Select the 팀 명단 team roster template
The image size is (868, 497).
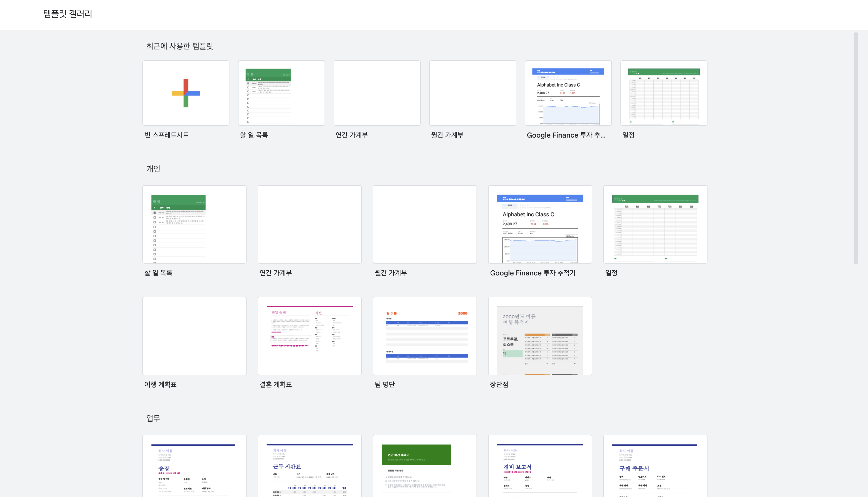pos(425,336)
